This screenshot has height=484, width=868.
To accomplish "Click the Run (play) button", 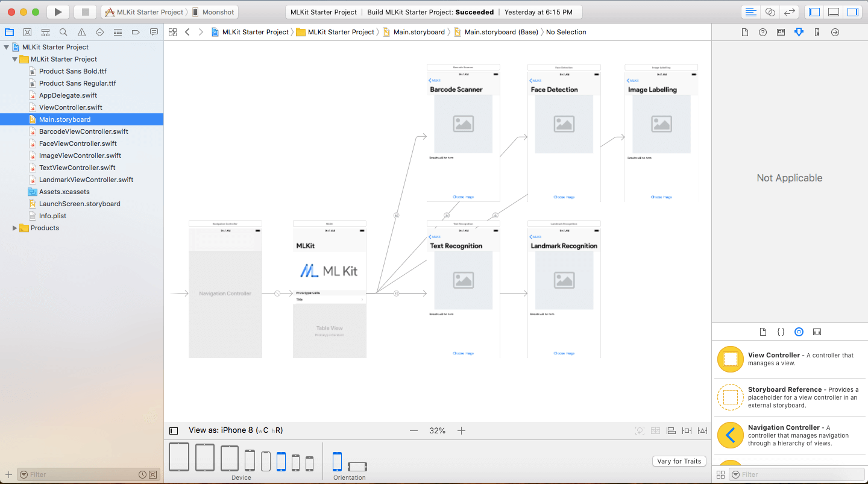I will 58,12.
